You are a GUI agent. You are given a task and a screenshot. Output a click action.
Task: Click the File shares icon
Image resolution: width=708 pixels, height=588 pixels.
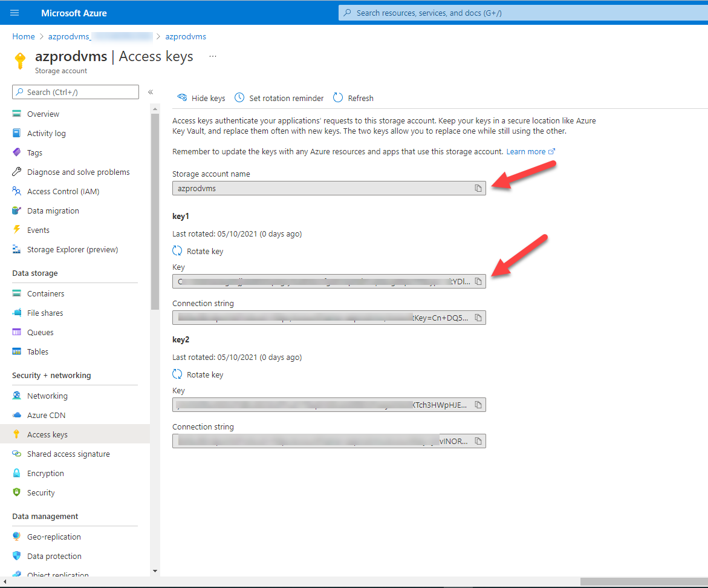(17, 313)
